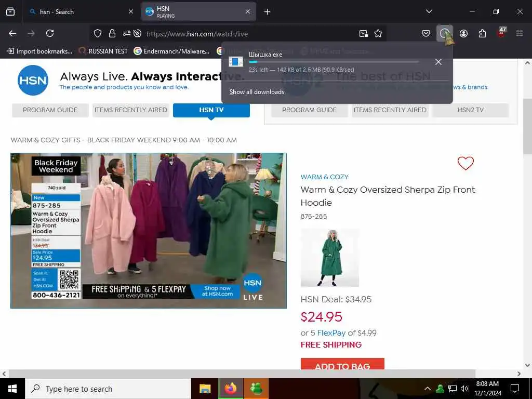Click the HSN round logo

coord(33,81)
